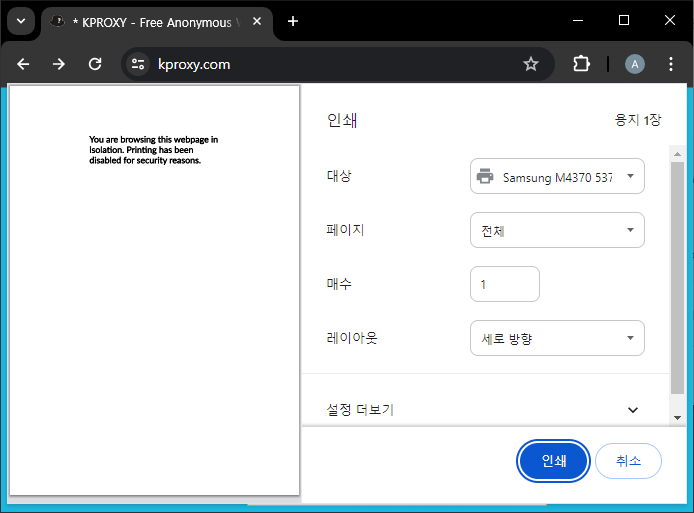Bookmark this page with the star icon
This screenshot has width=694, height=513.
[531, 65]
